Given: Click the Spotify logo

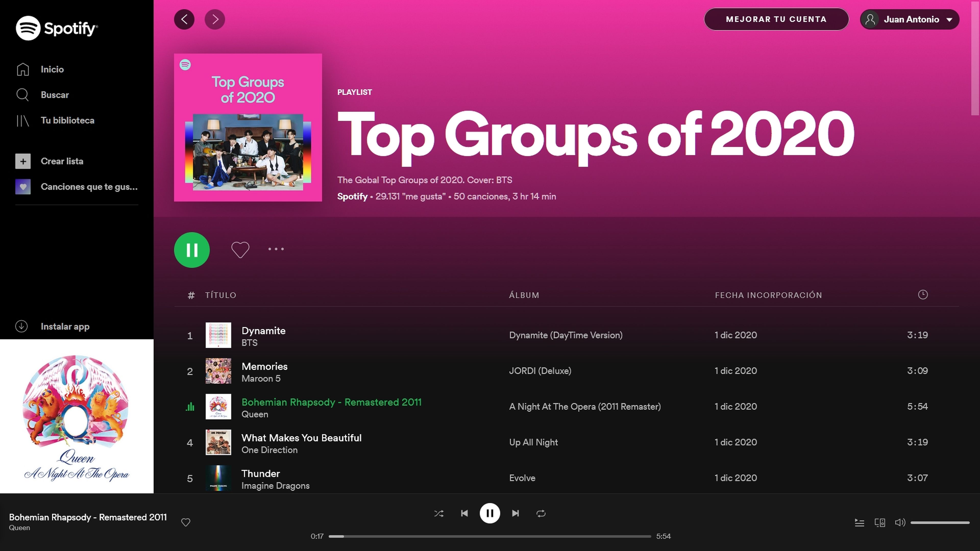Looking at the screenshot, I should pos(57,28).
